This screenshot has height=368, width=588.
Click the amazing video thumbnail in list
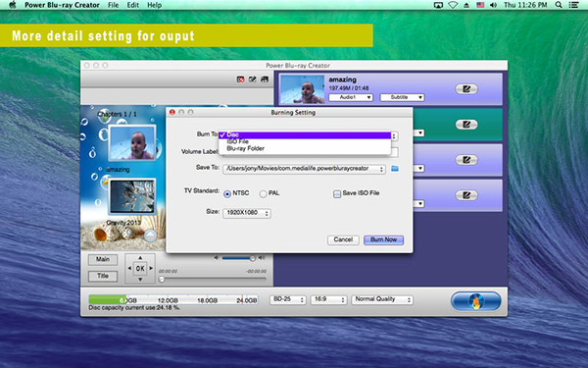pos(302,89)
